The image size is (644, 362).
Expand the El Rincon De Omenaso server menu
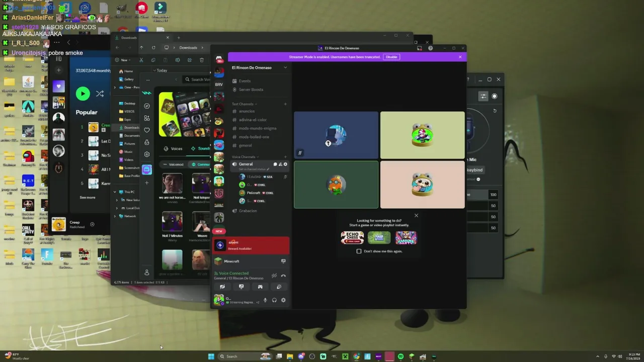coord(285,67)
